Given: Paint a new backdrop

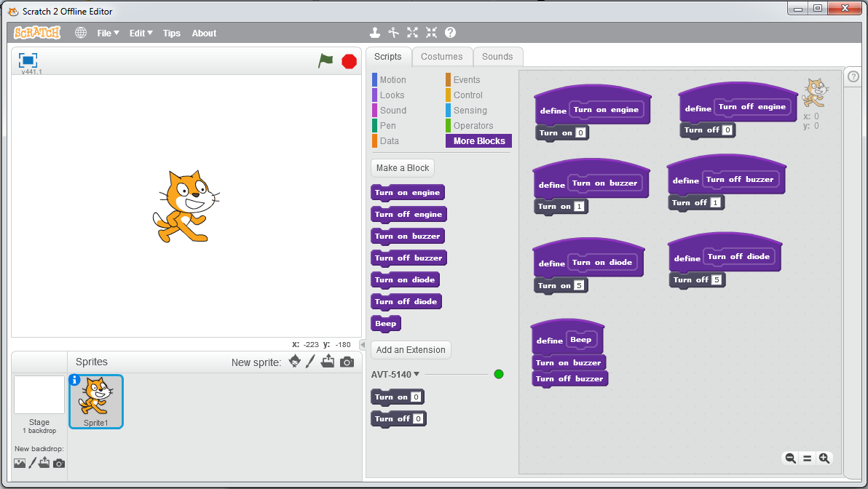Looking at the screenshot, I should 33,463.
